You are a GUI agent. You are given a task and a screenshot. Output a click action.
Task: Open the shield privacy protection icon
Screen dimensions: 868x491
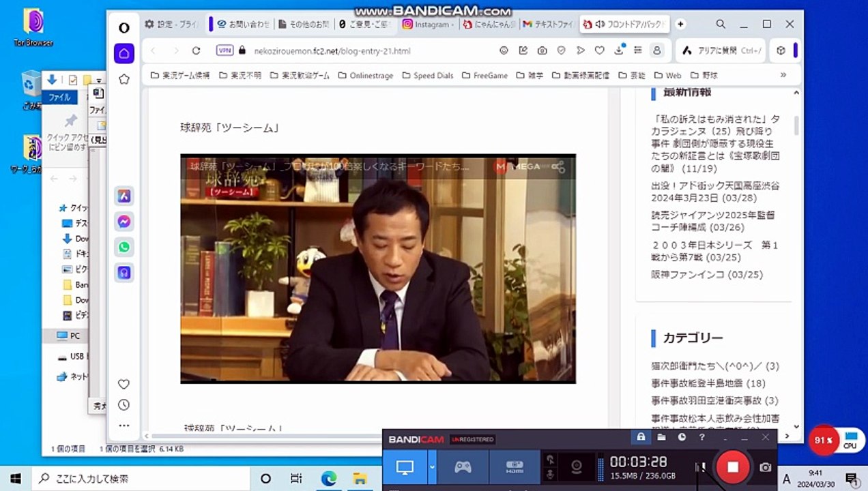point(561,50)
